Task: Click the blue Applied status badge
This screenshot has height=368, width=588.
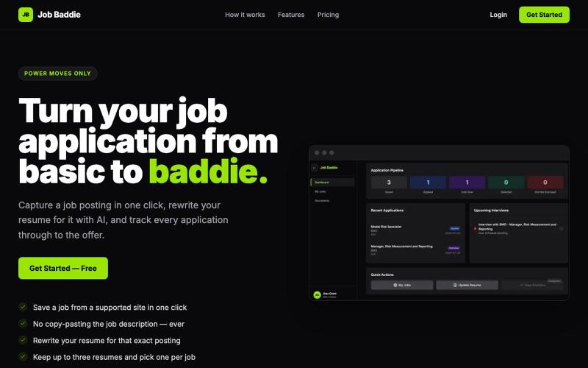Action: point(454,228)
